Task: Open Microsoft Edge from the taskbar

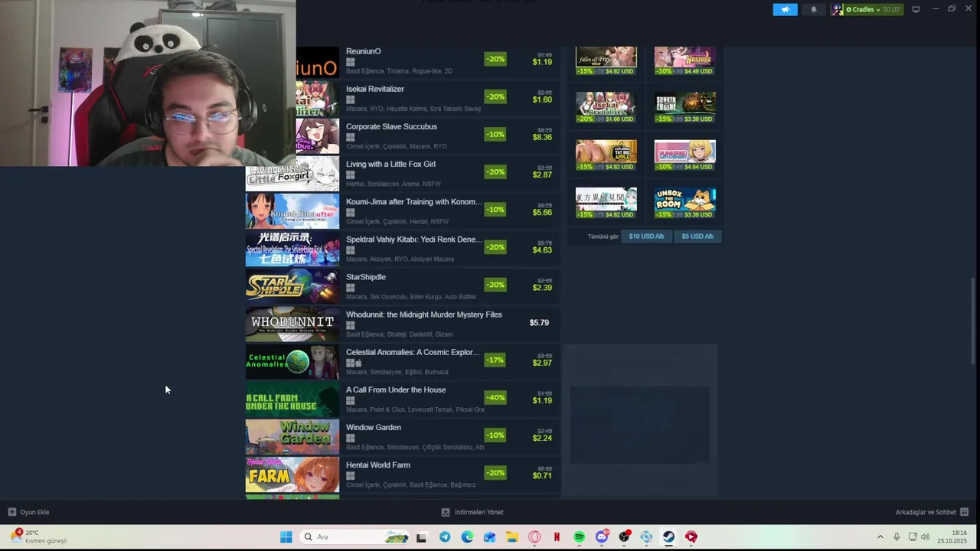Action: tap(467, 537)
